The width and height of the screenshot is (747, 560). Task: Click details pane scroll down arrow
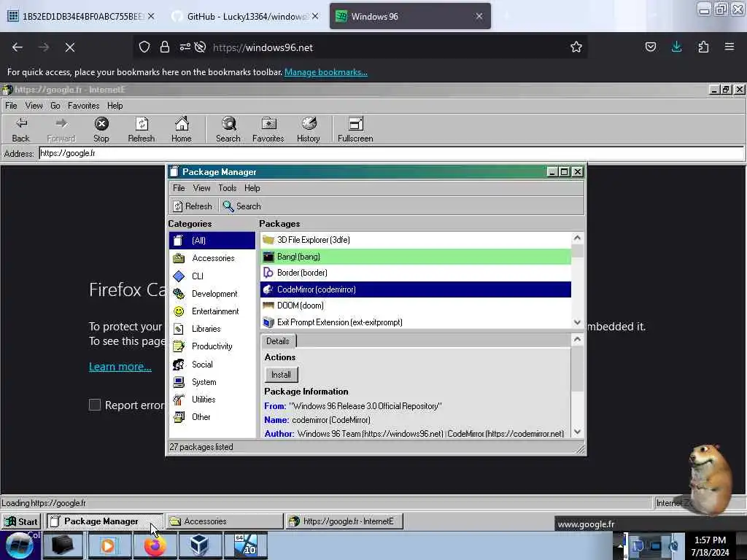tap(578, 432)
